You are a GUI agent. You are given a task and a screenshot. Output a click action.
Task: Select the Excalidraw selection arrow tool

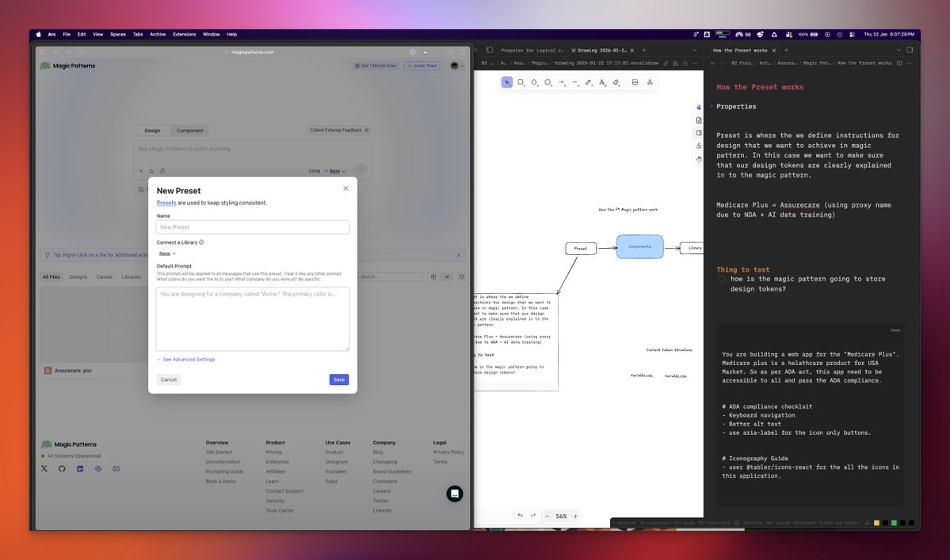coord(507,82)
